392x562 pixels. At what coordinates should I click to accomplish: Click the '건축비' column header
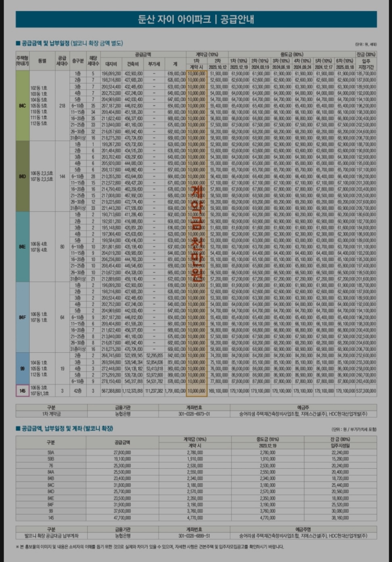133,64
